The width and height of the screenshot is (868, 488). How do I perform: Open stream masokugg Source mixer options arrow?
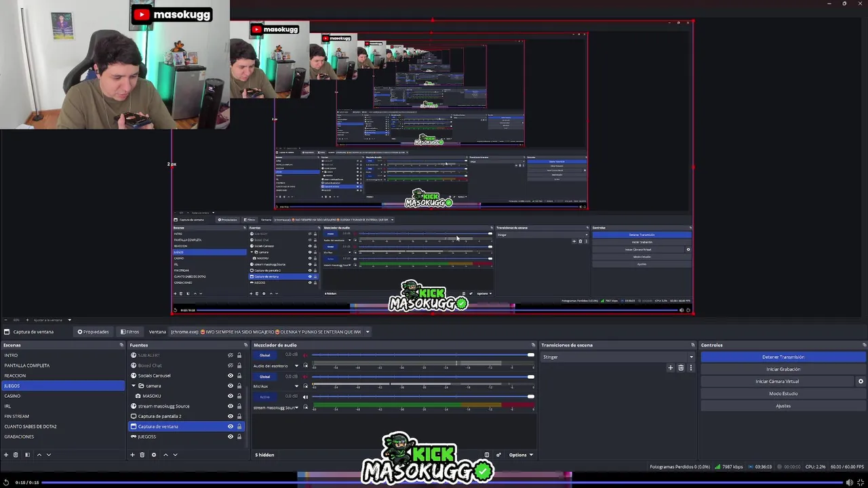(296, 407)
